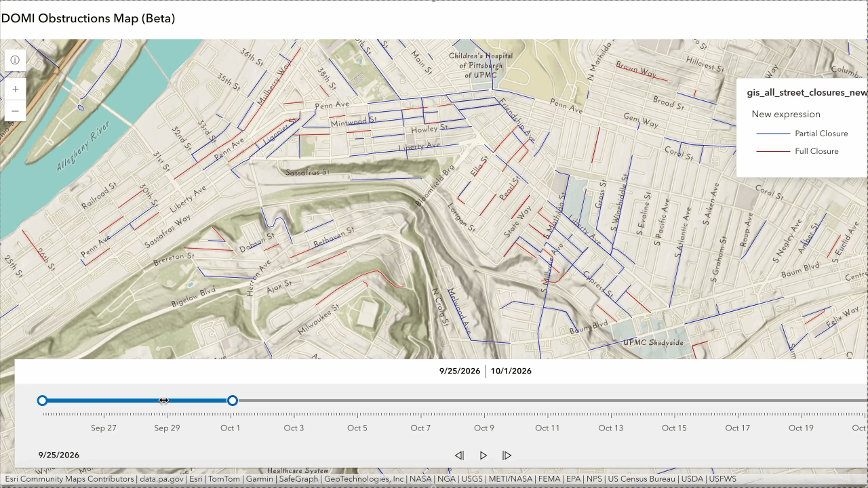The height and width of the screenshot is (488, 868).
Task: Click the Milwaukee St street label
Action: [319, 320]
